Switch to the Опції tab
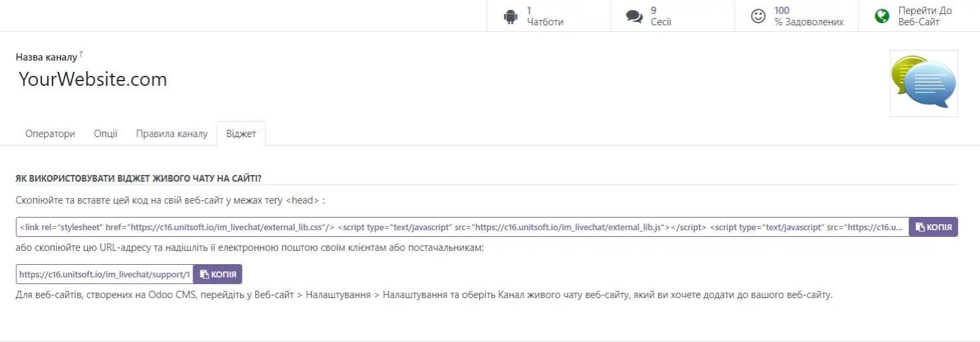This screenshot has width=980, height=342. point(106,134)
